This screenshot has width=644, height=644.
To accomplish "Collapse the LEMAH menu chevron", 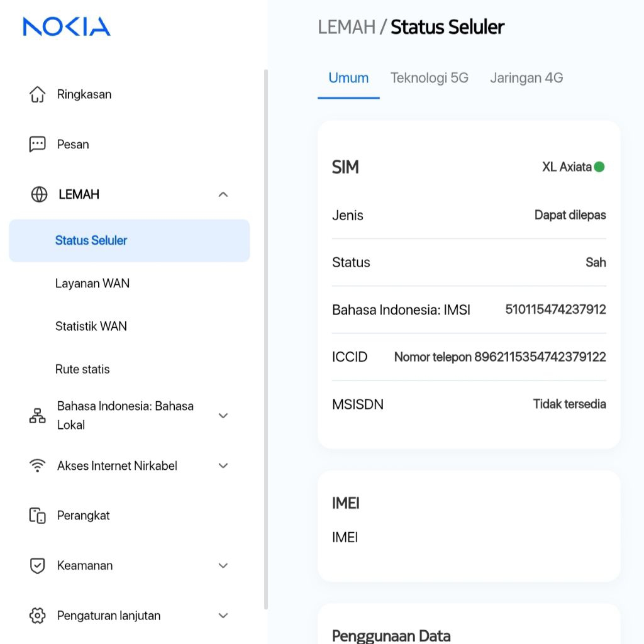I will tap(223, 194).
